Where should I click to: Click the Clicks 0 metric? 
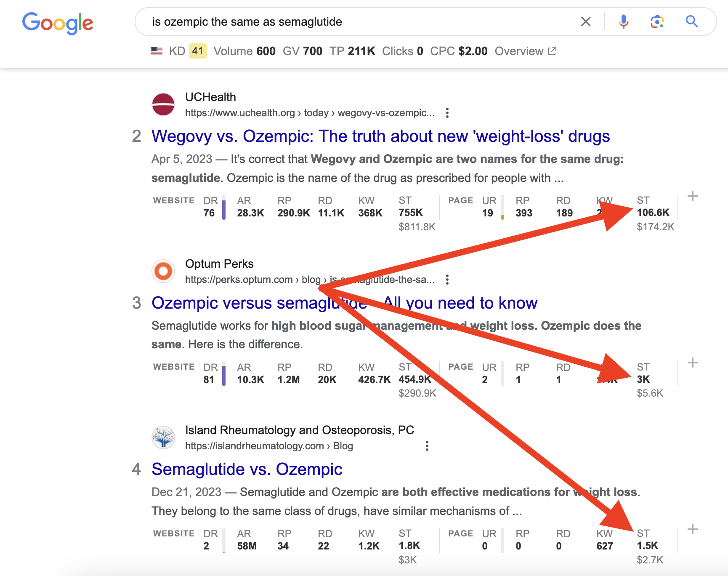403,51
